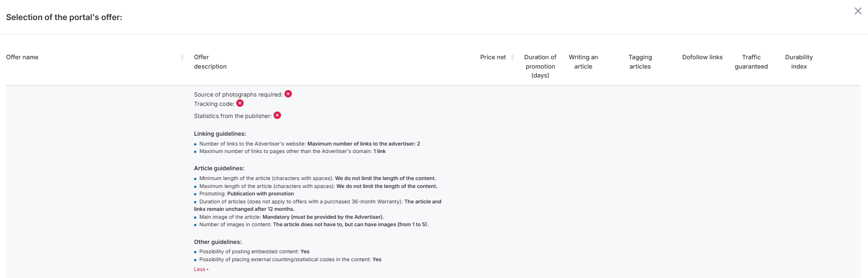Click the Offer description column header
The height and width of the screenshot is (278, 868).
(x=210, y=62)
